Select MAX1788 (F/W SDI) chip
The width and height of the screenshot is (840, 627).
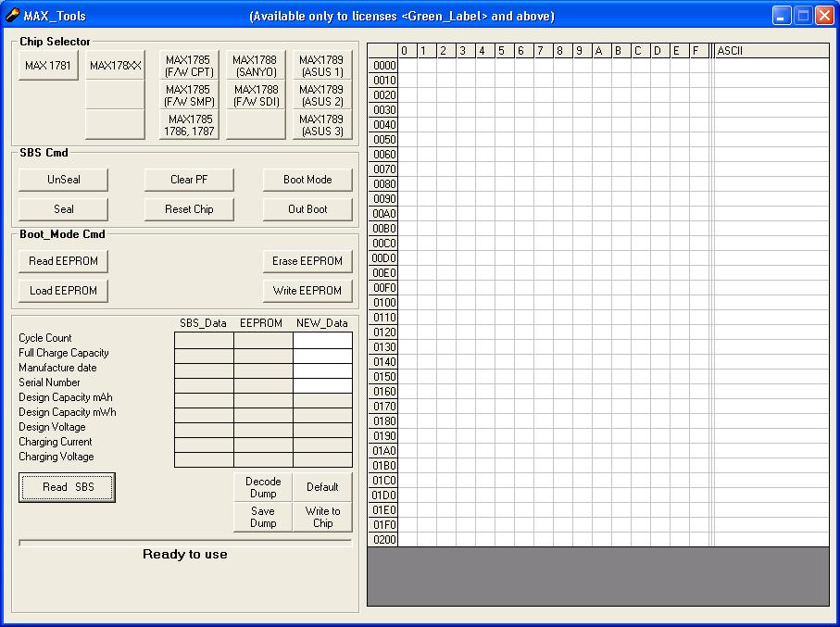click(256, 95)
